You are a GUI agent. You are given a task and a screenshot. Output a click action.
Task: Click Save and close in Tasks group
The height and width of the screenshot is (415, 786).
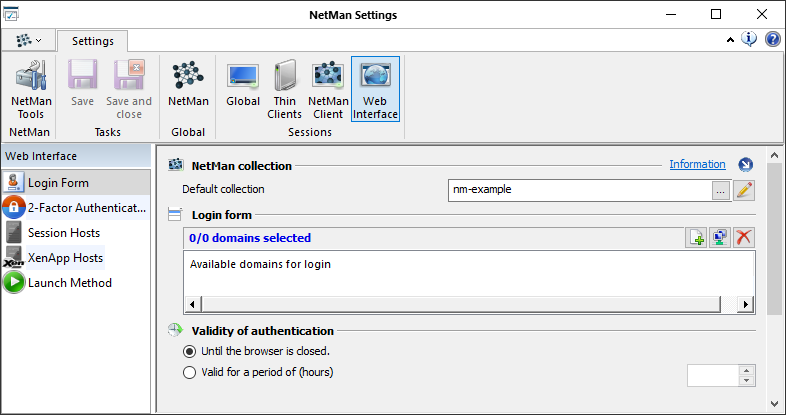pos(129,90)
